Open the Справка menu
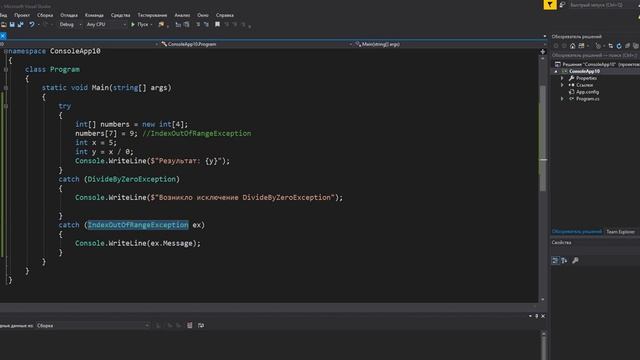Viewport: 640px width, 360px height. 225,15
